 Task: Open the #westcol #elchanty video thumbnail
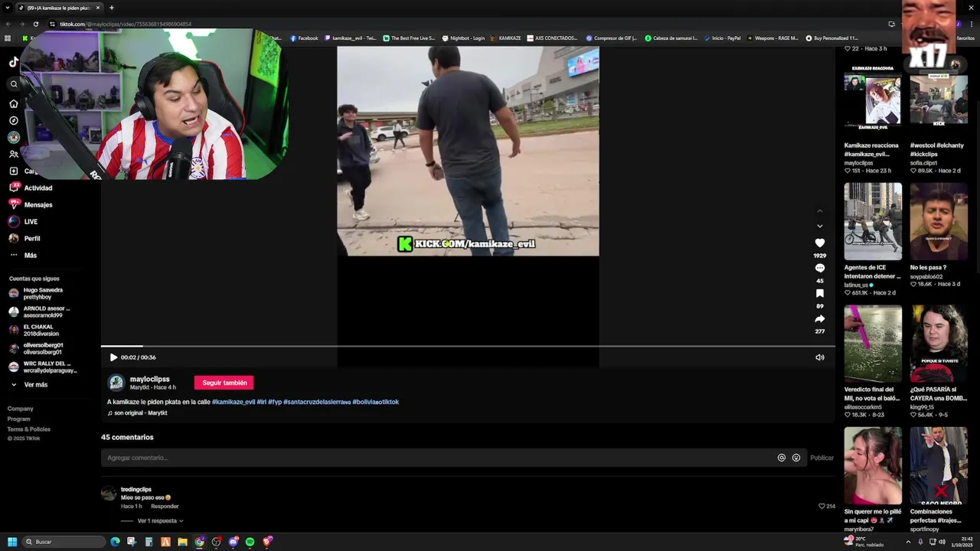[x=939, y=101]
